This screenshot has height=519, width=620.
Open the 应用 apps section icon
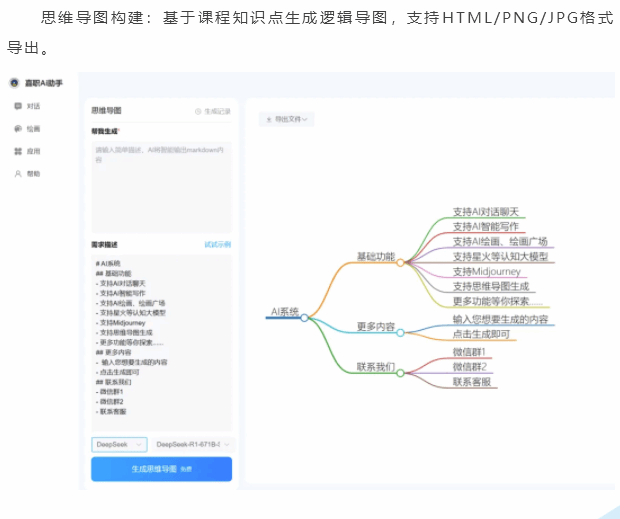(18, 151)
